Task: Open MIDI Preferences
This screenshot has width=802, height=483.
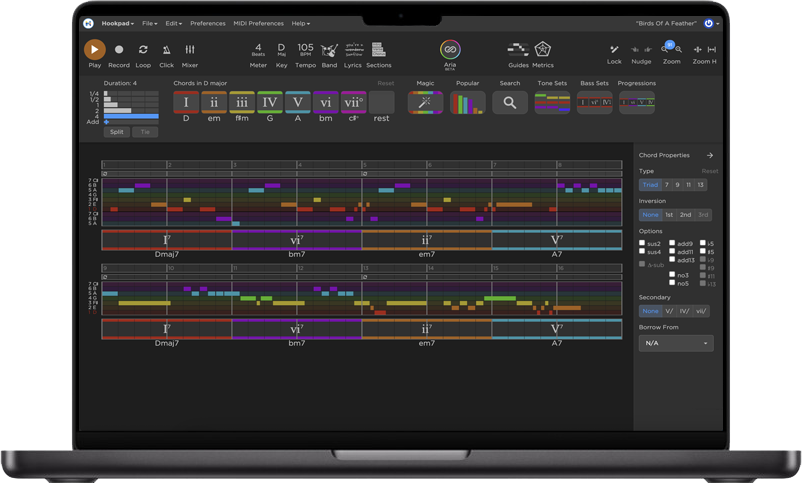Action: [x=258, y=23]
